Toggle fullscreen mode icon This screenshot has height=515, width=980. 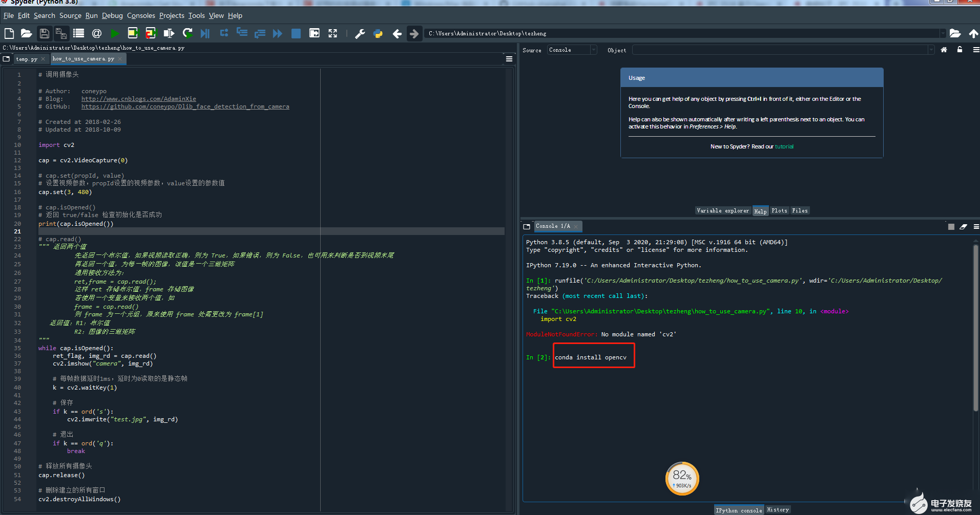pyautogui.click(x=332, y=34)
